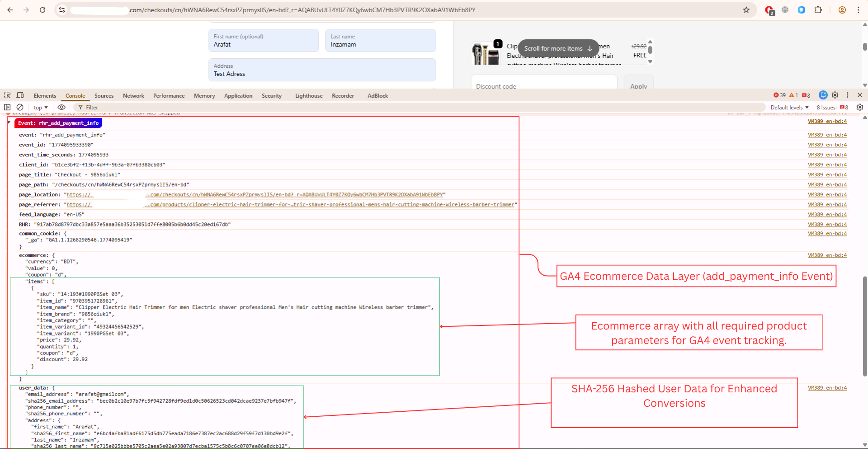
Task: Click the Address field with Test Adress
Action: coord(322,70)
